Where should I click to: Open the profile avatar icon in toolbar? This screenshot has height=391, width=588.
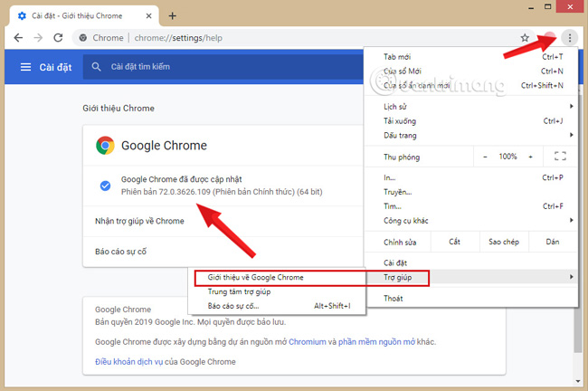550,37
